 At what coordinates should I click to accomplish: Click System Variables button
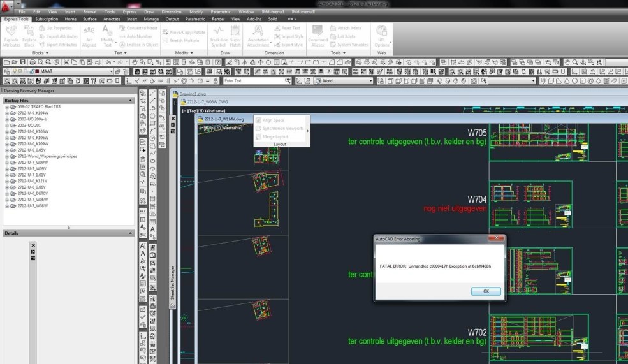[349, 45]
